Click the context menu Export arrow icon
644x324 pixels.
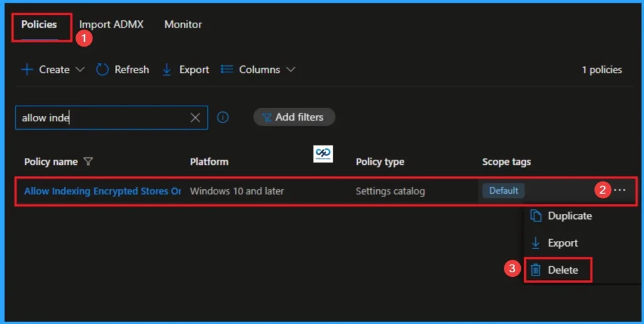point(536,243)
